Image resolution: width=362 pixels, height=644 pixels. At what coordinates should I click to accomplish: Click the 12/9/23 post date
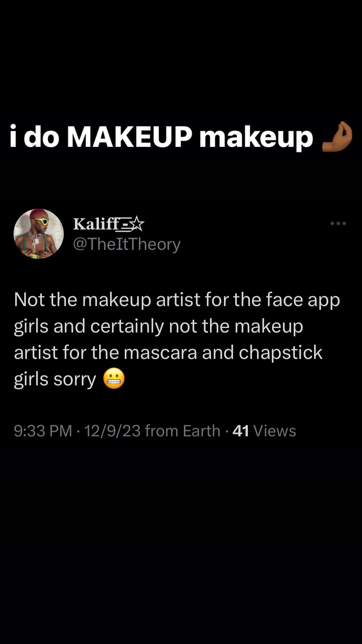tap(112, 431)
